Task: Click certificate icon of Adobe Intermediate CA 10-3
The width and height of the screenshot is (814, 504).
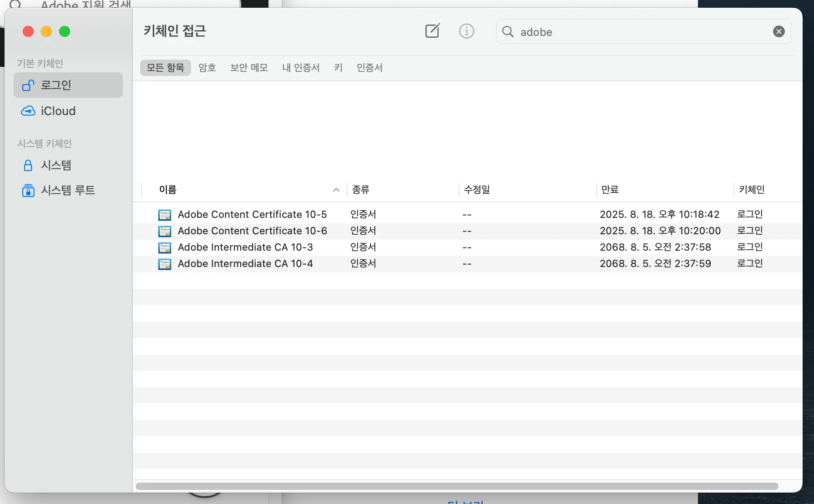Action: point(165,247)
